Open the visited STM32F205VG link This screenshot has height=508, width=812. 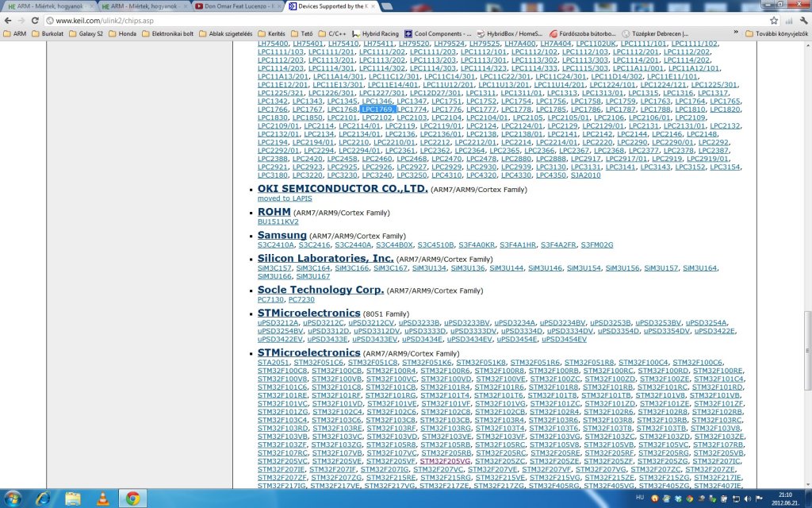click(445, 461)
